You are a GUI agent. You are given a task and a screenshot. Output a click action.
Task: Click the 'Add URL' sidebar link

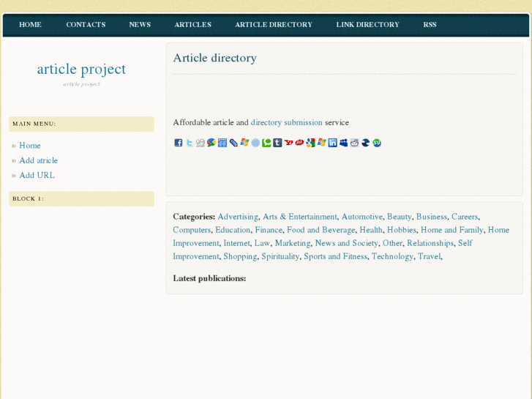37,176
